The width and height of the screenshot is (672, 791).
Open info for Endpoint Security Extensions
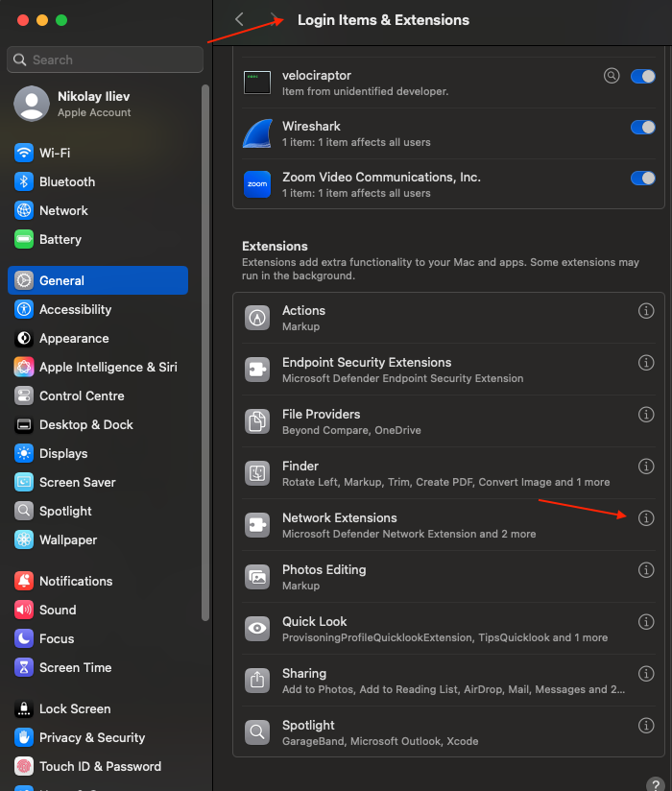tap(646, 363)
